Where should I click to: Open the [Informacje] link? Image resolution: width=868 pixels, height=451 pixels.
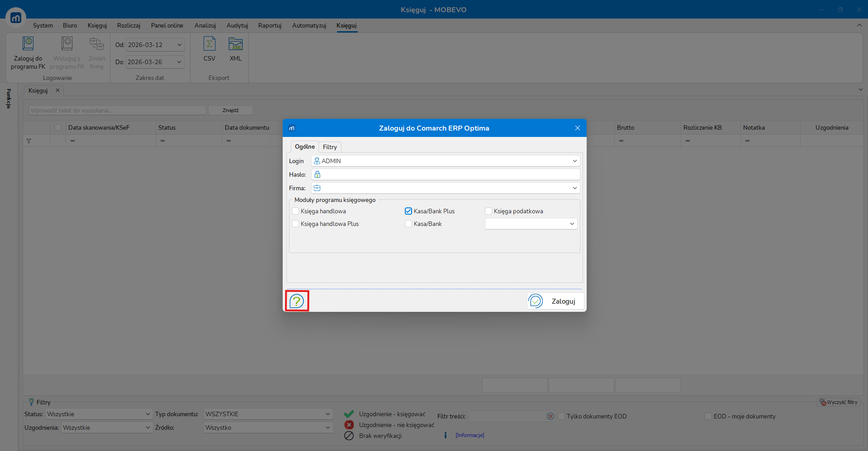[470, 435]
